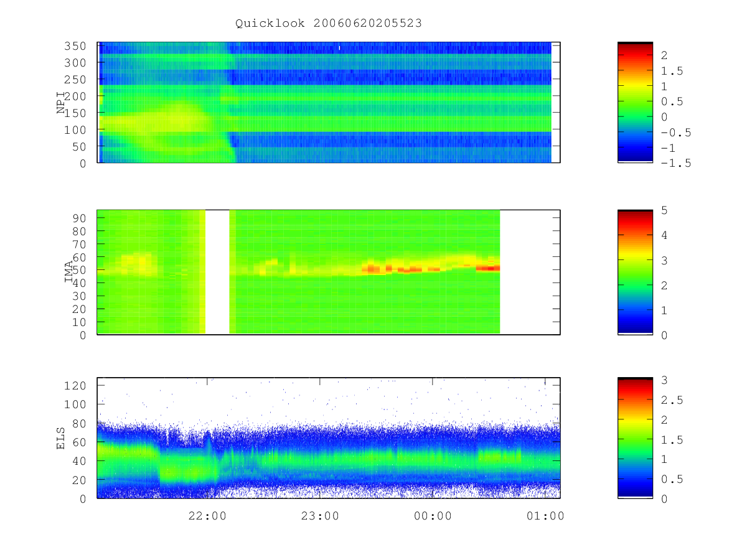The height and width of the screenshot is (560, 747).
Task: Click the '4' label on IMA colorbar
Action: pos(665,235)
